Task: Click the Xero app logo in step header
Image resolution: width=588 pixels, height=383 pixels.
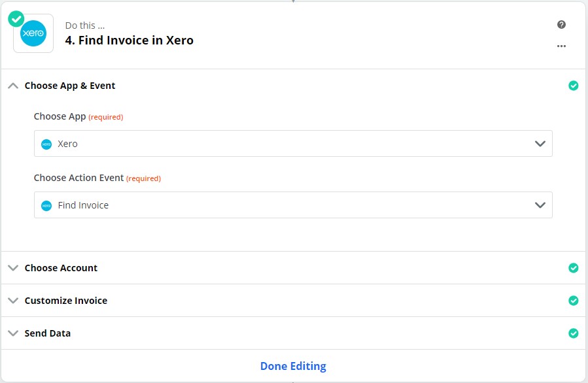Action: tap(33, 33)
